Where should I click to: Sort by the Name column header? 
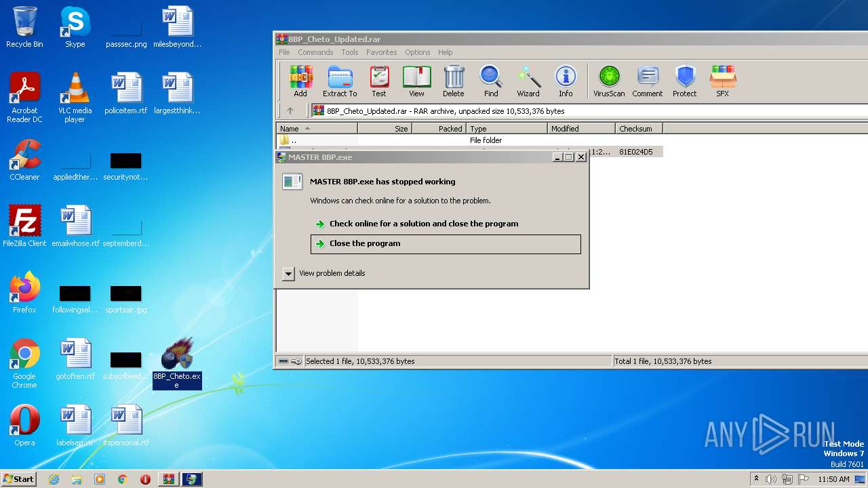[x=317, y=128]
